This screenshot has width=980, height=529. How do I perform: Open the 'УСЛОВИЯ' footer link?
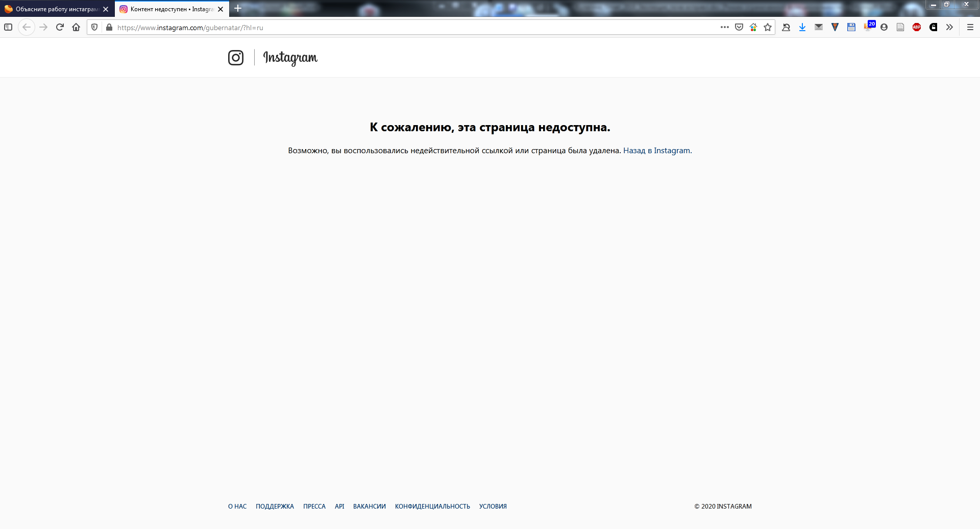click(x=493, y=507)
